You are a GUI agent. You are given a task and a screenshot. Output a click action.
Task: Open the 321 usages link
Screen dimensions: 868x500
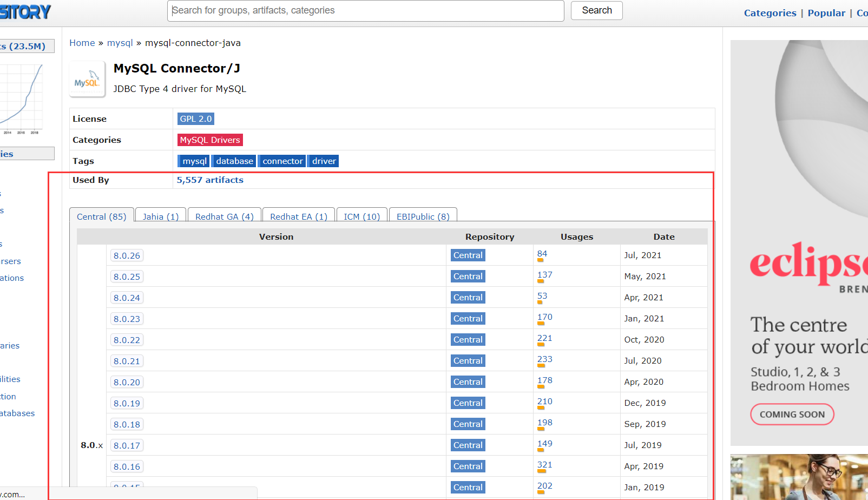[545, 465]
